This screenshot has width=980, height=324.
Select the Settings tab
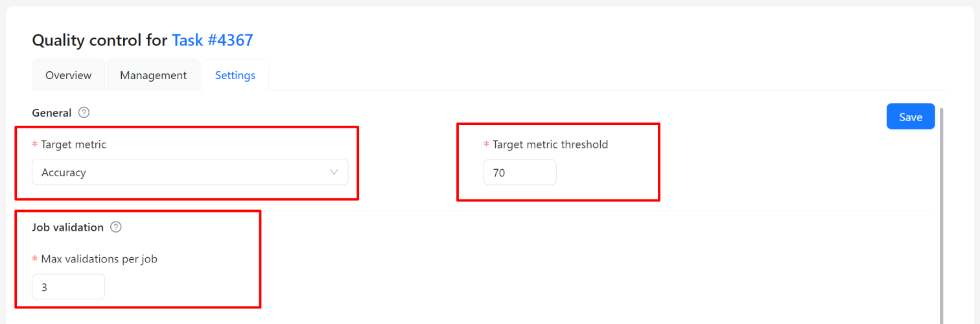pyautogui.click(x=235, y=75)
